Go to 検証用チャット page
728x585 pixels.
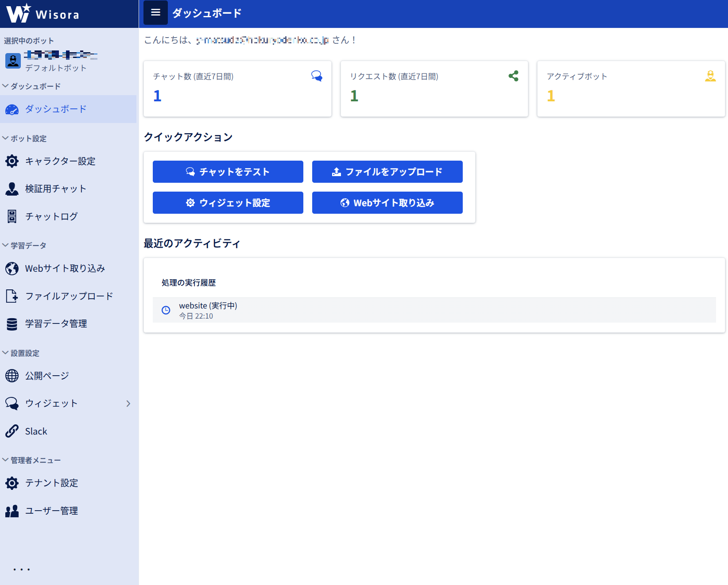pos(68,189)
